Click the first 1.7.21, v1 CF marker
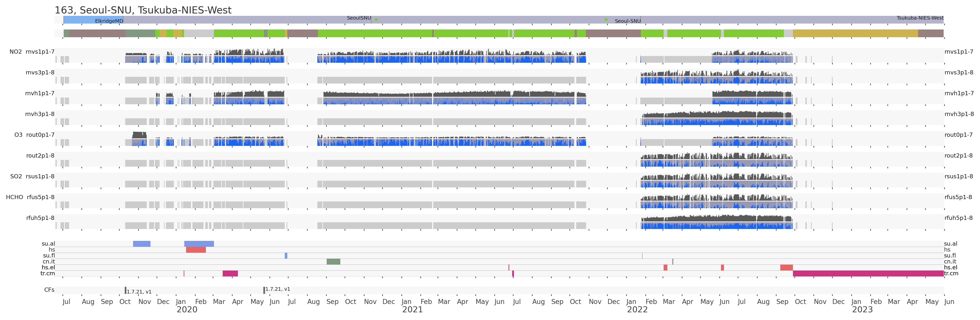The height and width of the screenshot is (320, 980). pos(126,290)
